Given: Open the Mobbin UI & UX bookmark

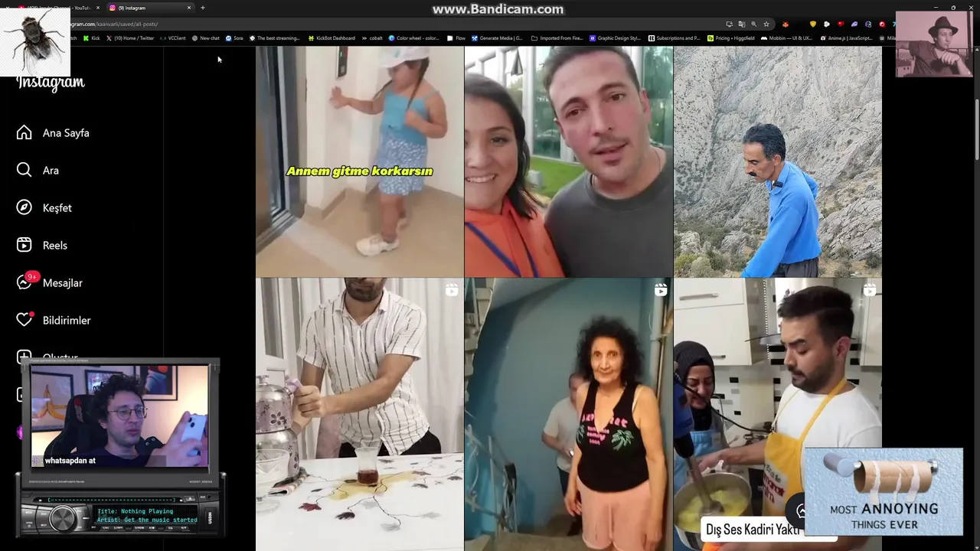Looking at the screenshot, I should click(786, 37).
